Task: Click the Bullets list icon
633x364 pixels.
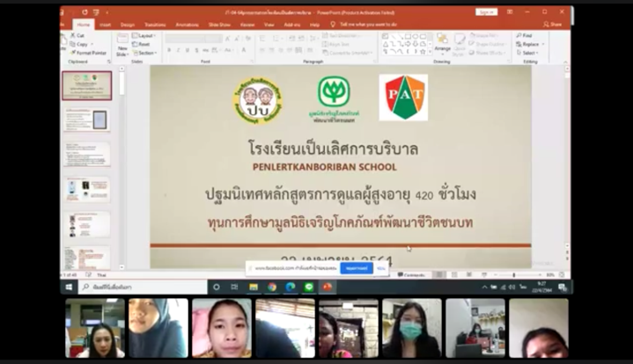Action: 262,39
